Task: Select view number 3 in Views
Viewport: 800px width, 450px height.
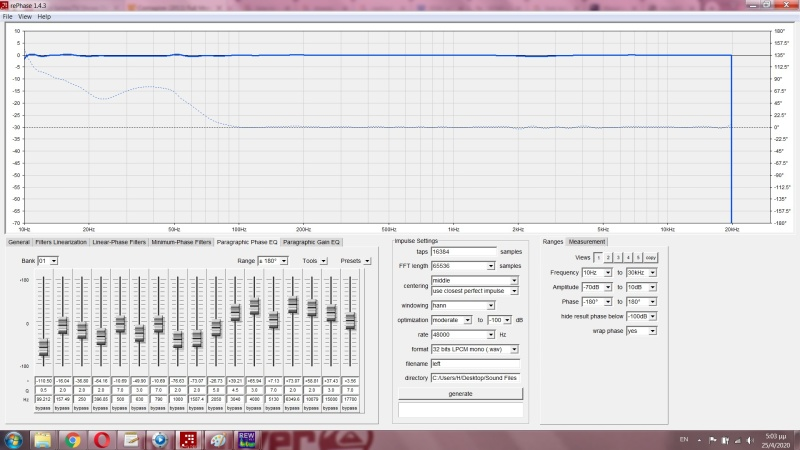Action: coord(617,257)
